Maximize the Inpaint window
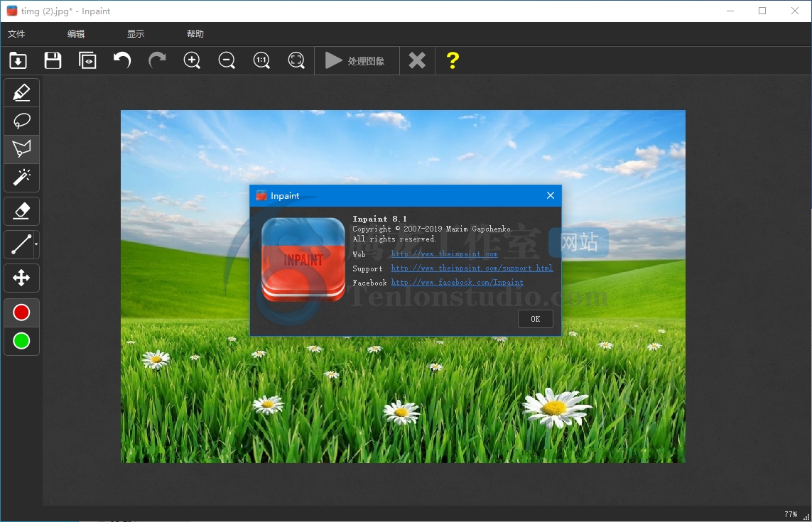 762,11
